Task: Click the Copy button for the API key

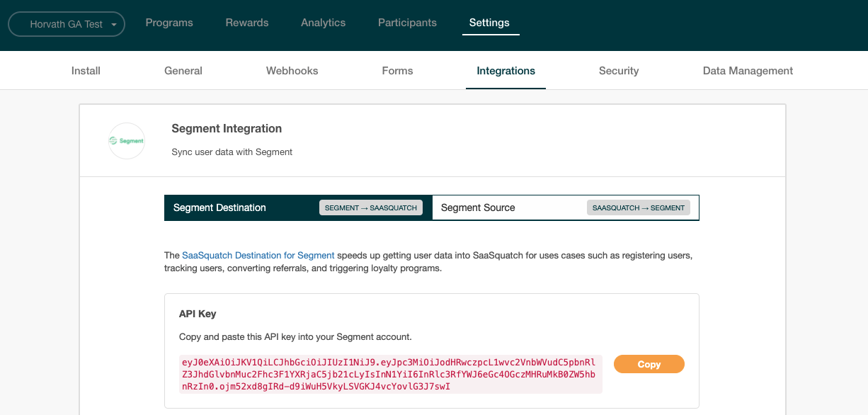Action: click(x=649, y=363)
